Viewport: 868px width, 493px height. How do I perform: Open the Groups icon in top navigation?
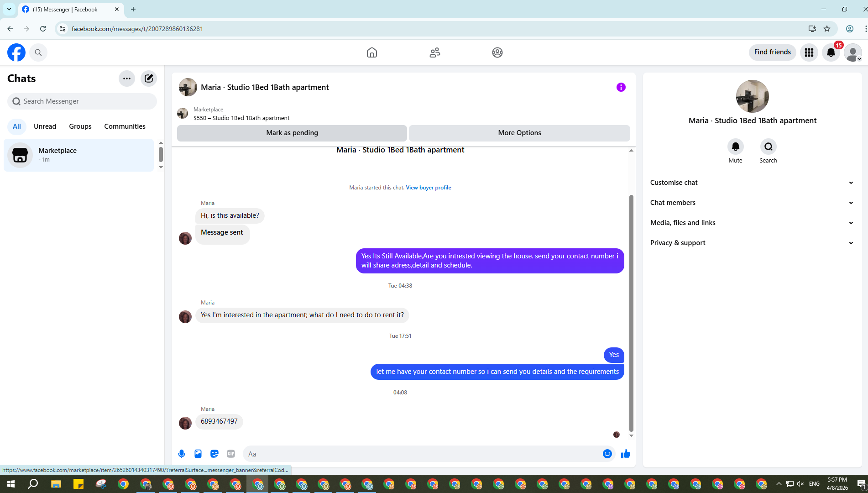pyautogui.click(x=497, y=52)
